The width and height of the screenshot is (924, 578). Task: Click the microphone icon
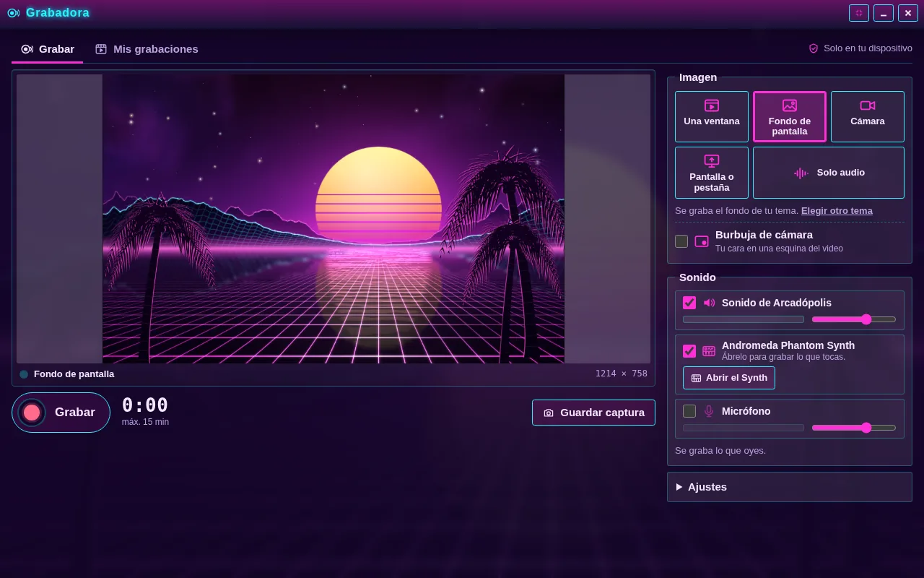click(709, 411)
